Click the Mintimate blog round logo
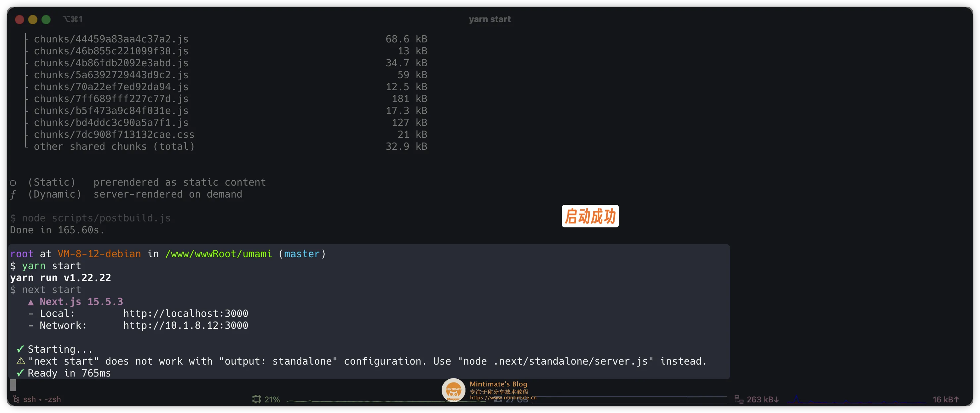 (x=453, y=390)
